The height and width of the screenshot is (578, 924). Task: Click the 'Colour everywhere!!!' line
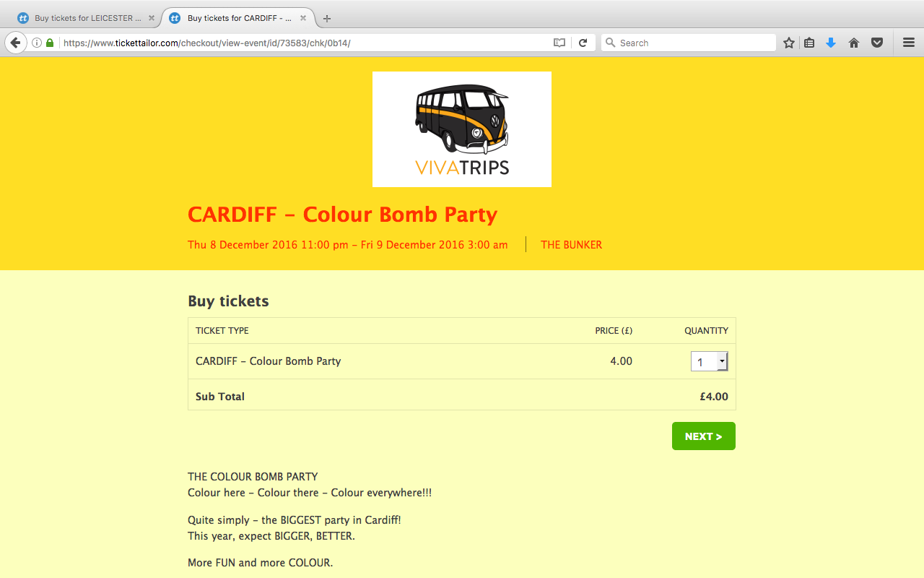[x=310, y=493]
